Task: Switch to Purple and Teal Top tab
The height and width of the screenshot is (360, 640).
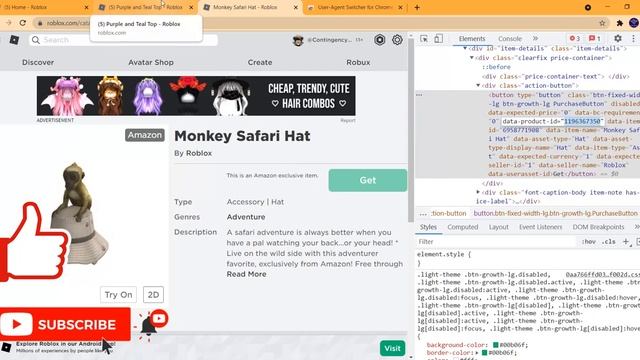Action: coord(145,7)
